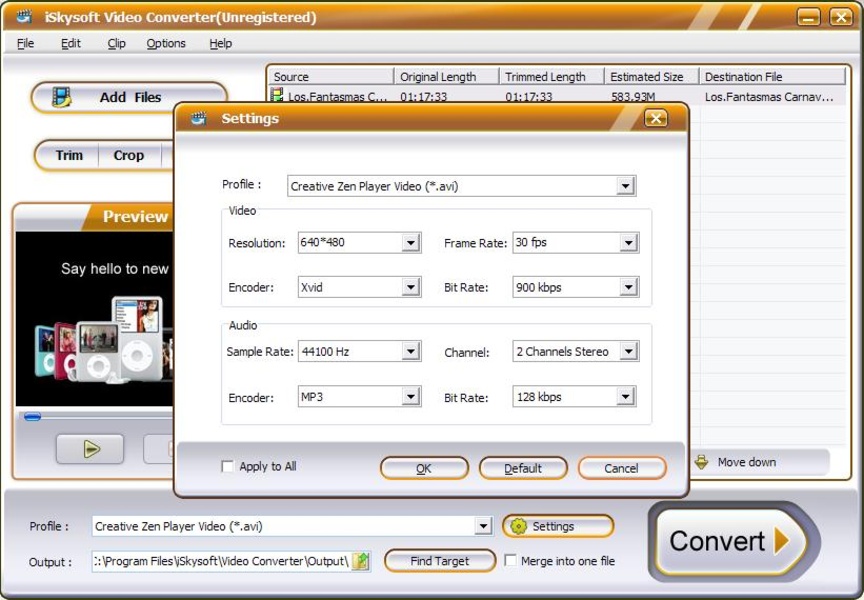
Task: Click the Default button
Action: point(523,468)
